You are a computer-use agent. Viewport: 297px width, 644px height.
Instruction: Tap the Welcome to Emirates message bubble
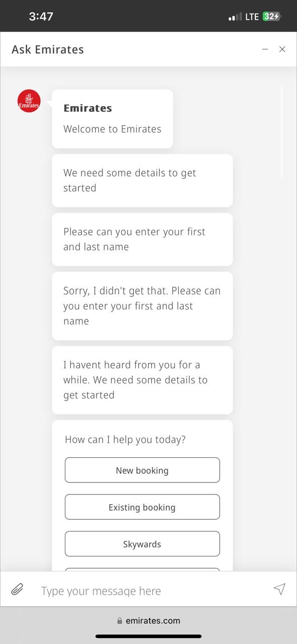pos(113,119)
